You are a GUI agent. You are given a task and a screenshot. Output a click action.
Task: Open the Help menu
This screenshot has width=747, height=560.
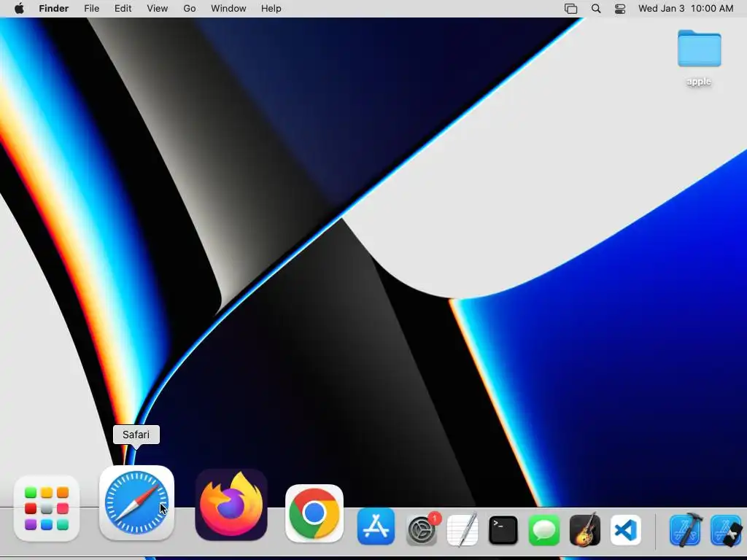point(271,9)
